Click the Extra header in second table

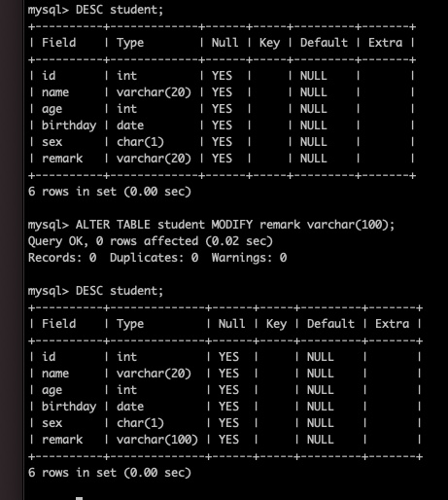(392, 324)
